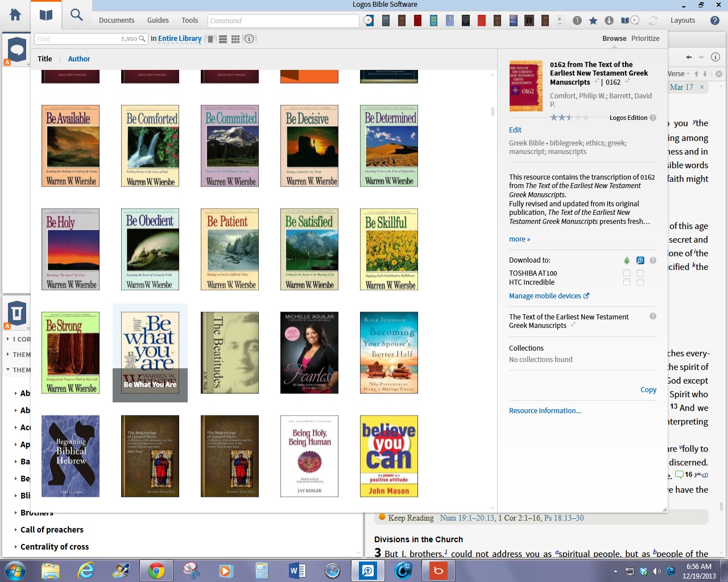Viewport: 728px width, 582px height.
Task: Open the believe you can book cover
Action: coord(389,456)
